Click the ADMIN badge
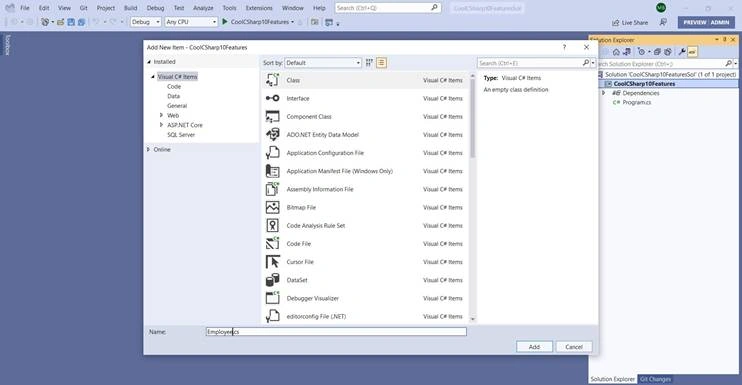Viewport: 742px width, 385px height. [x=720, y=22]
